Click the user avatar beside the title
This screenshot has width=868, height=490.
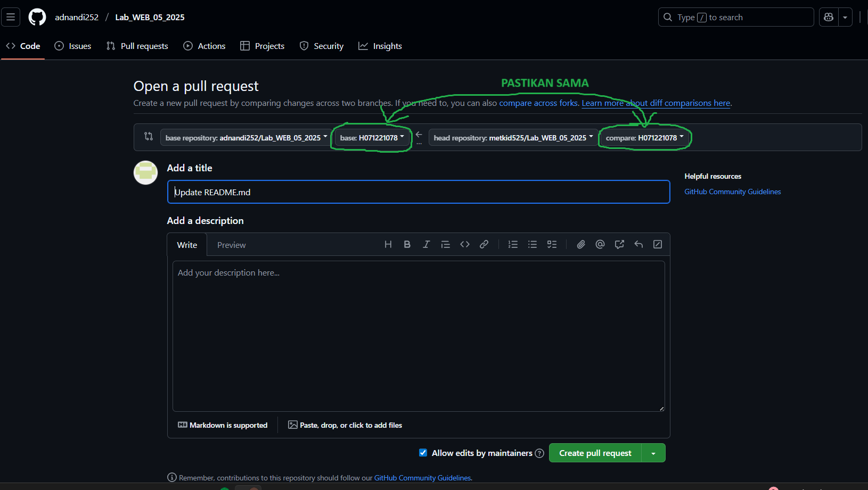coord(145,172)
